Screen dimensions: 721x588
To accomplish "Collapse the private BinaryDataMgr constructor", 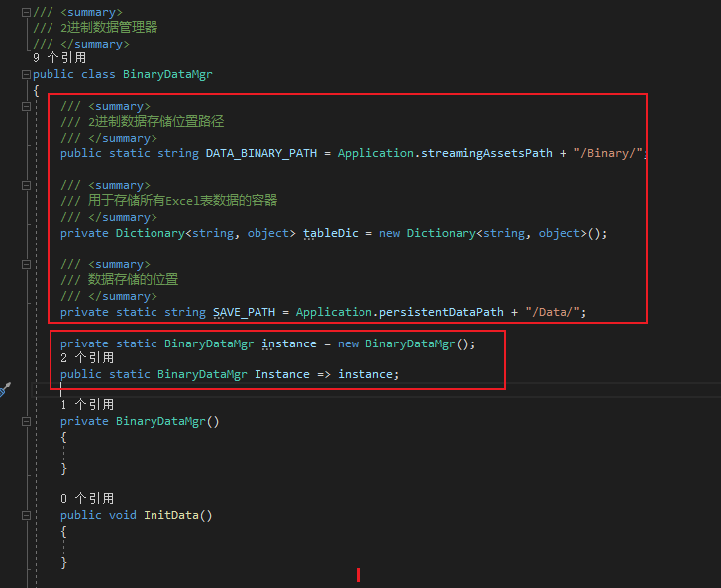I will (25, 421).
